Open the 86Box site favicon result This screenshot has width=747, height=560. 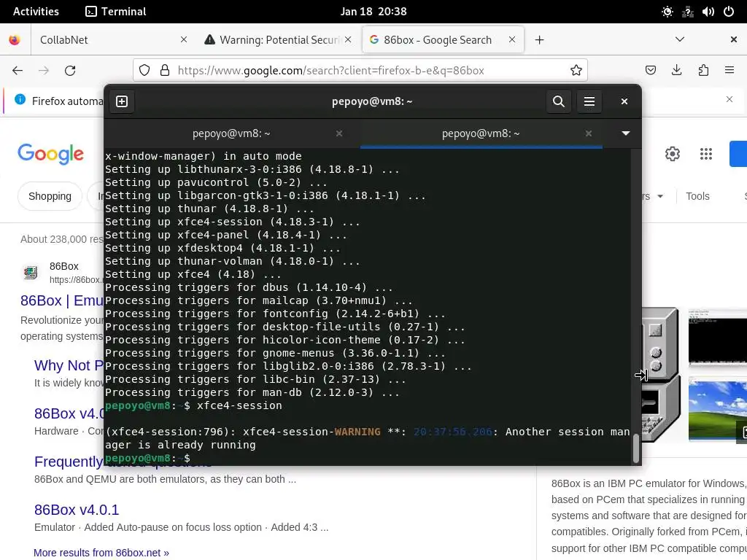[x=31, y=273]
